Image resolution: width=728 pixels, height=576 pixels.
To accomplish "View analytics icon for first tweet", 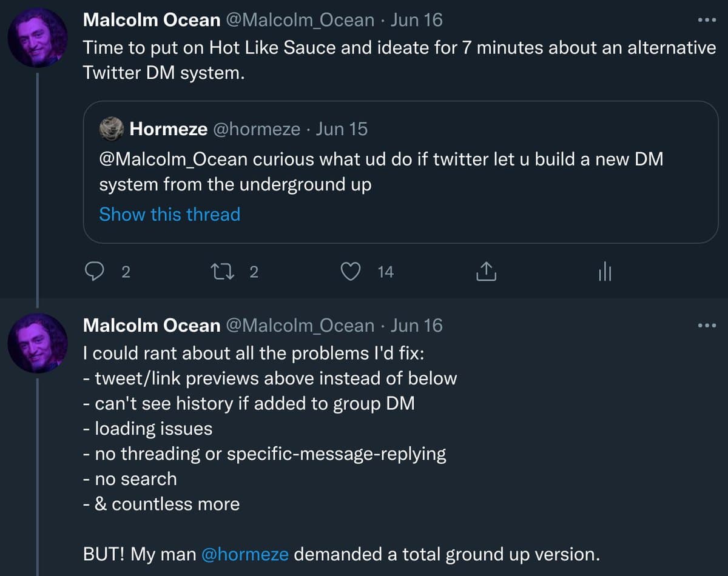I will pyautogui.click(x=605, y=273).
